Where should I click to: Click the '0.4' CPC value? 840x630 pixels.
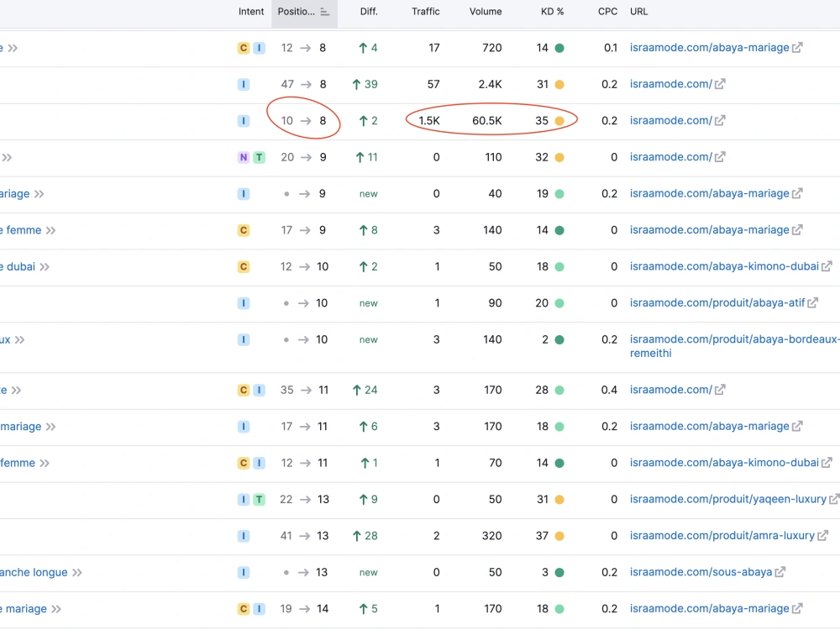pos(609,391)
